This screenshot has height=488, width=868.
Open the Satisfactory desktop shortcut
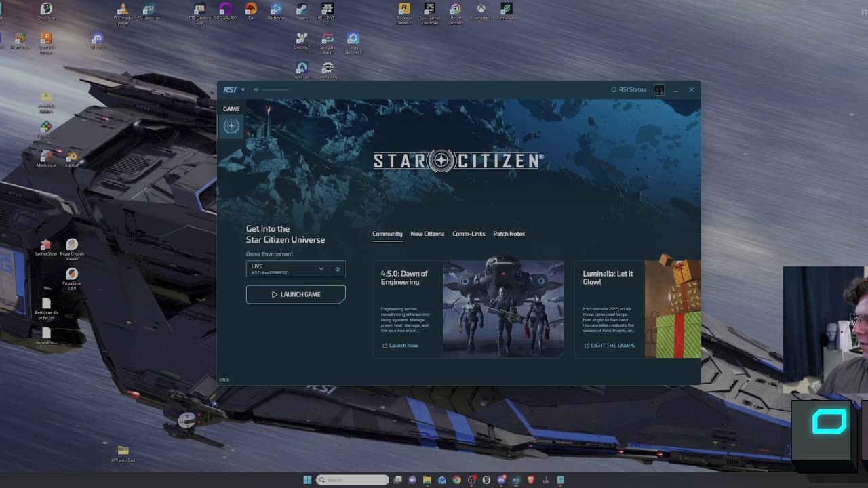[328, 70]
